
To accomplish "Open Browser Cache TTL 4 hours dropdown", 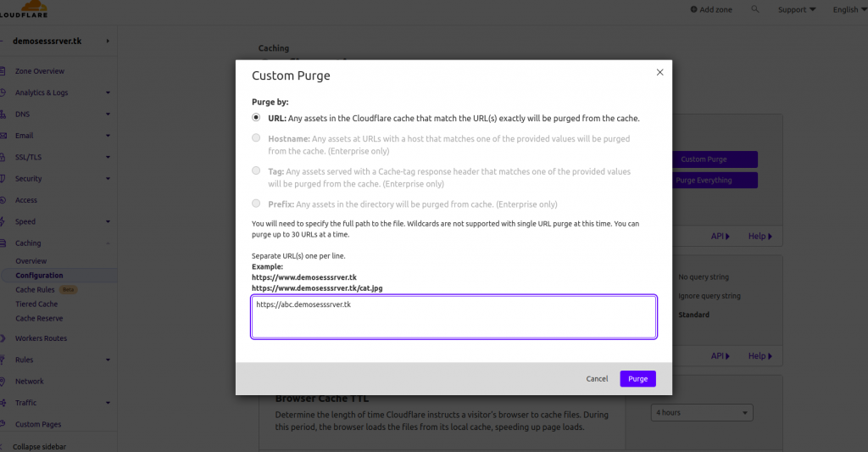I will tap(701, 413).
